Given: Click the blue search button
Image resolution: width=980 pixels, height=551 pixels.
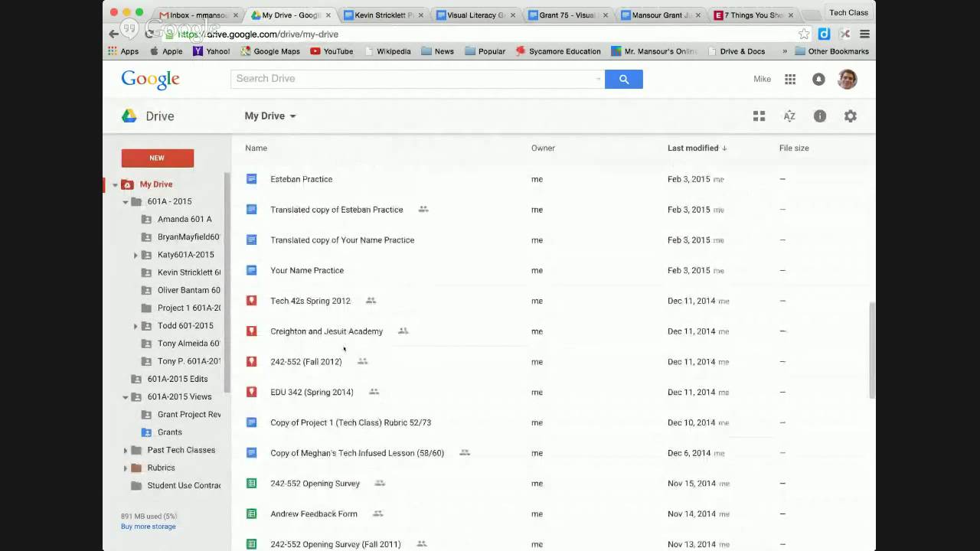Looking at the screenshot, I should pyautogui.click(x=624, y=79).
